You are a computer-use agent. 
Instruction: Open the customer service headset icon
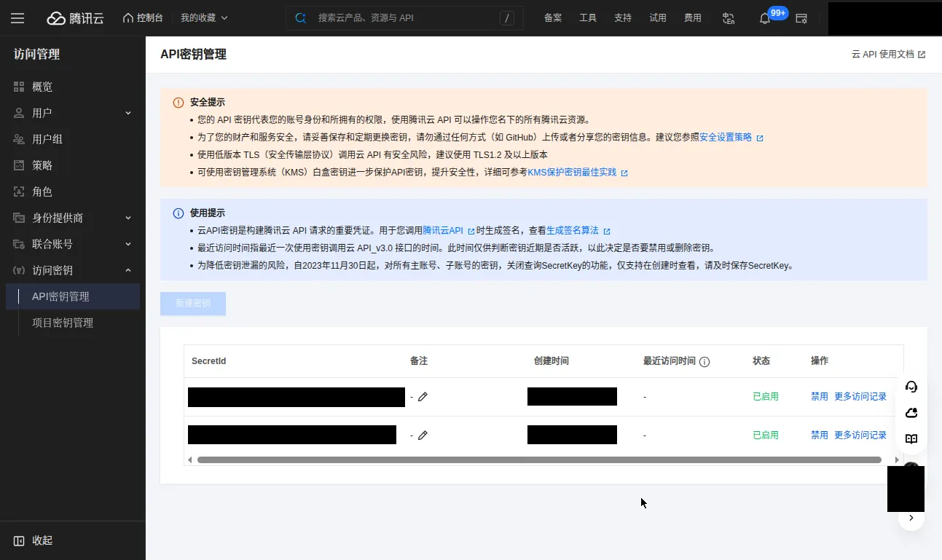[911, 387]
